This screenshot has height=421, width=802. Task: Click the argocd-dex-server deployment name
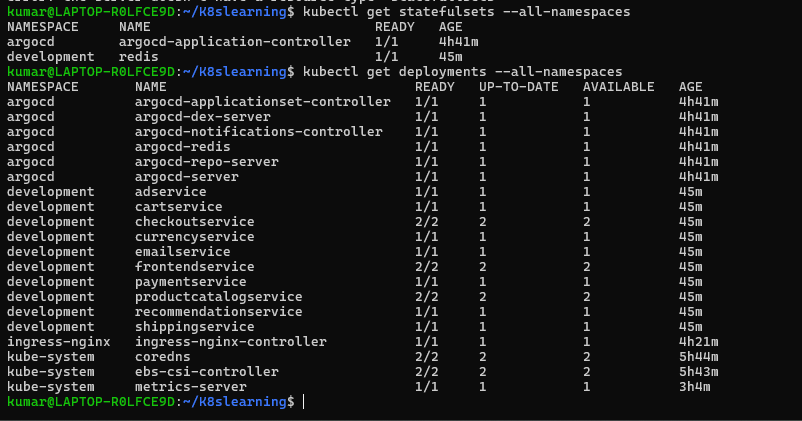click(x=202, y=117)
